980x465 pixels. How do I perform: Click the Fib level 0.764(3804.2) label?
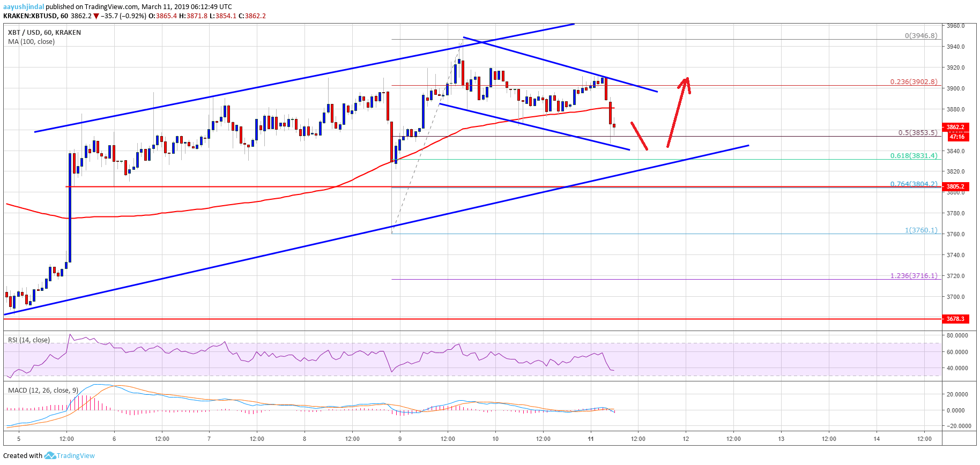point(914,184)
